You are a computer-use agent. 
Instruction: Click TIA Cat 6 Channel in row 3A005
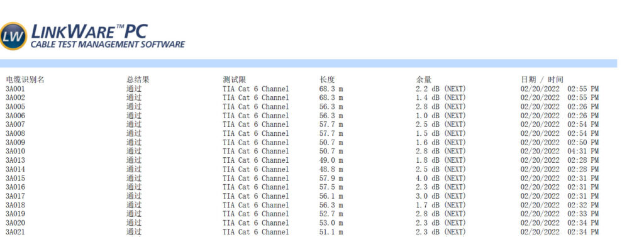click(256, 107)
